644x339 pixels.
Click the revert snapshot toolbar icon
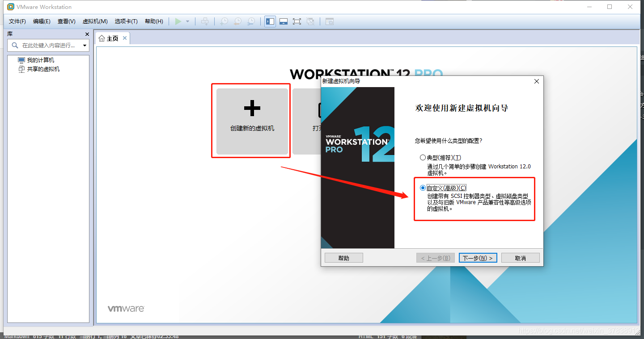point(237,21)
